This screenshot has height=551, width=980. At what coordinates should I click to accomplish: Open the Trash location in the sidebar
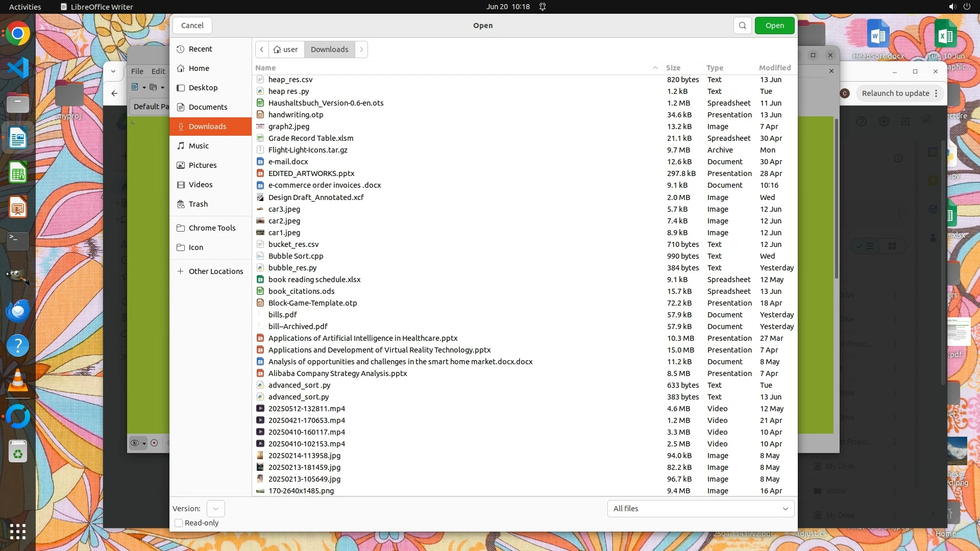pyautogui.click(x=198, y=204)
